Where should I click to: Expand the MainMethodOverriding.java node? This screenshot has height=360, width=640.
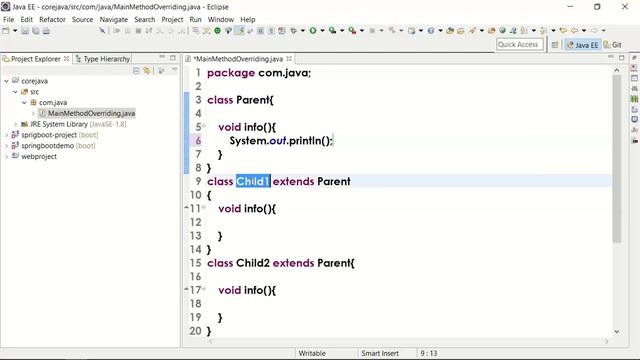tap(33, 113)
